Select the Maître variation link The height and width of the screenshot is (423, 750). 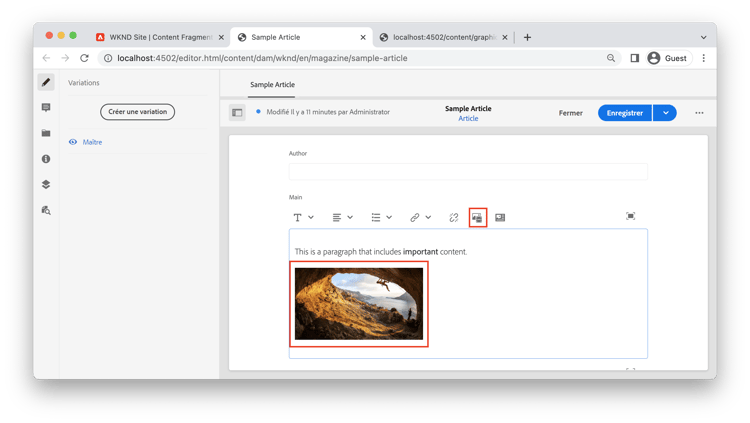coord(92,142)
